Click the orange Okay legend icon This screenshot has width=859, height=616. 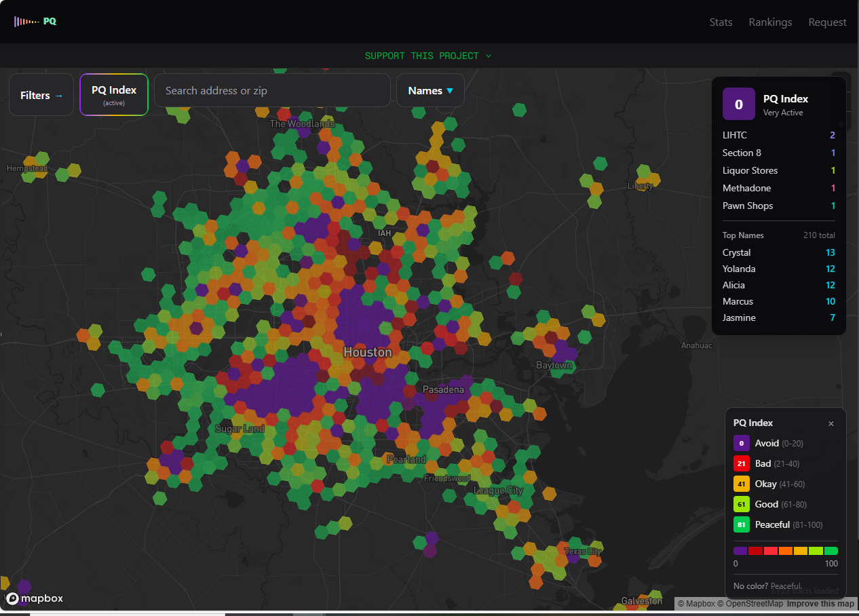pyautogui.click(x=741, y=484)
